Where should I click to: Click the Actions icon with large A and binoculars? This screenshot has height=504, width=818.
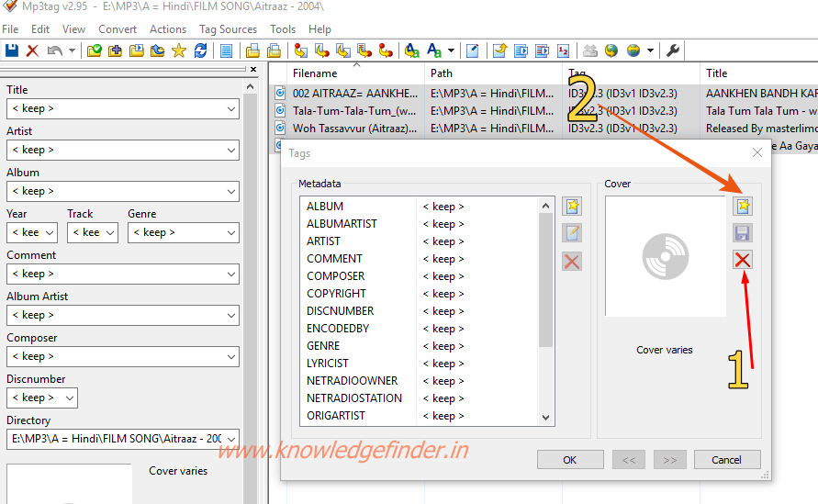(x=411, y=50)
